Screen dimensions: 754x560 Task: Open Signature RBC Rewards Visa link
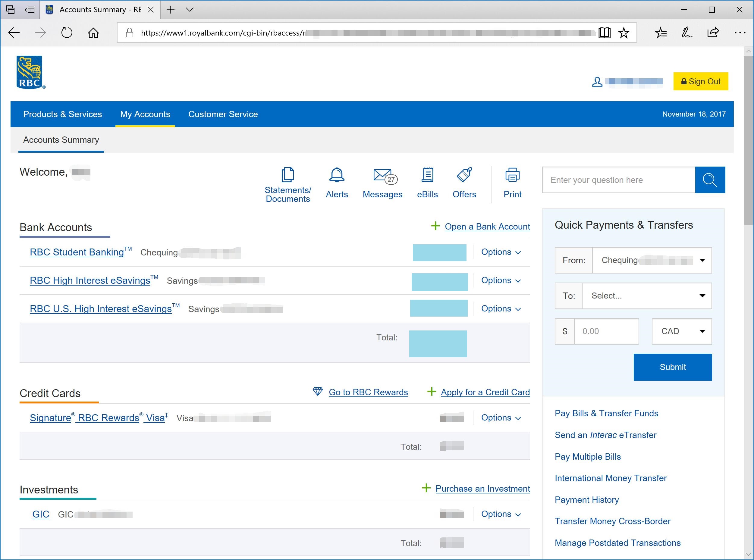(99, 418)
